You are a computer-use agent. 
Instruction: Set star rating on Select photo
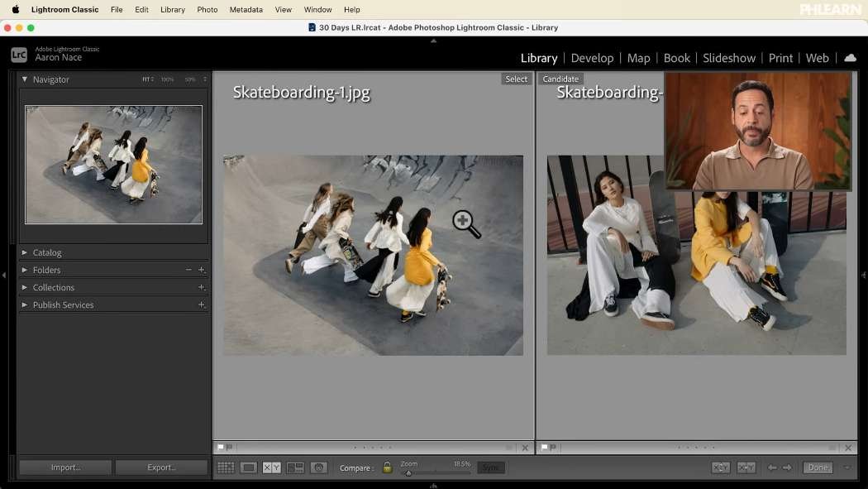click(373, 448)
